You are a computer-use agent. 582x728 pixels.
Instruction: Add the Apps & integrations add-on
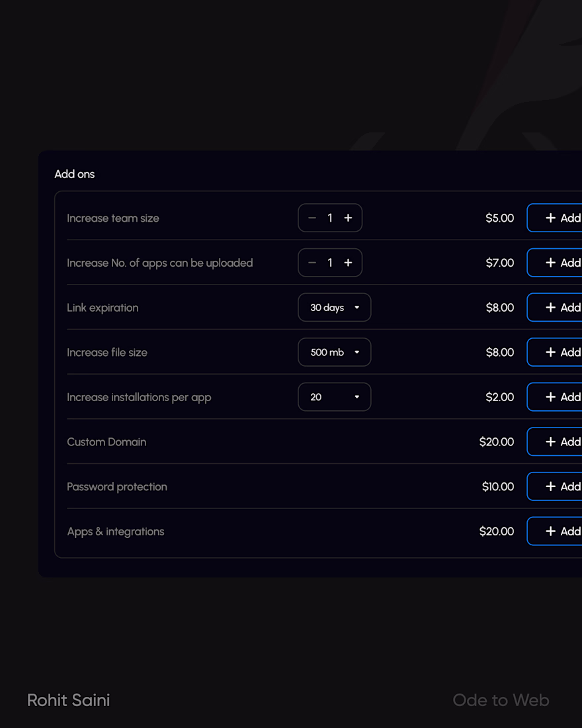pyautogui.click(x=555, y=531)
